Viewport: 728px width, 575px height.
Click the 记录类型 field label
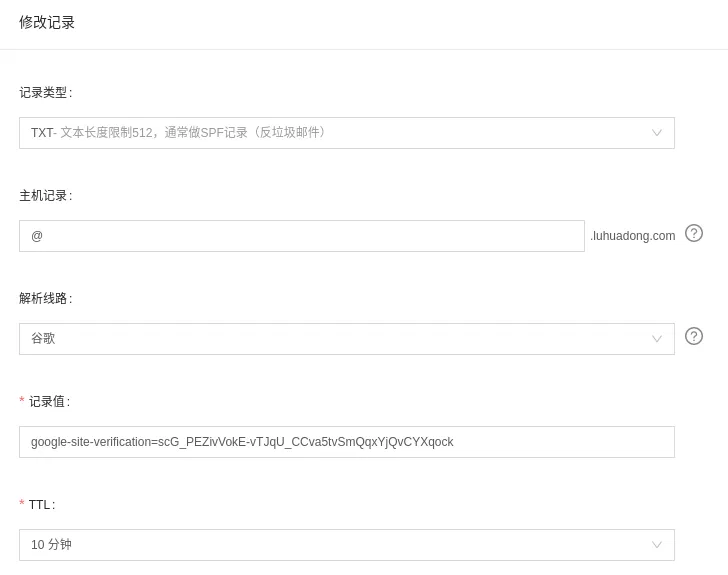click(45, 93)
